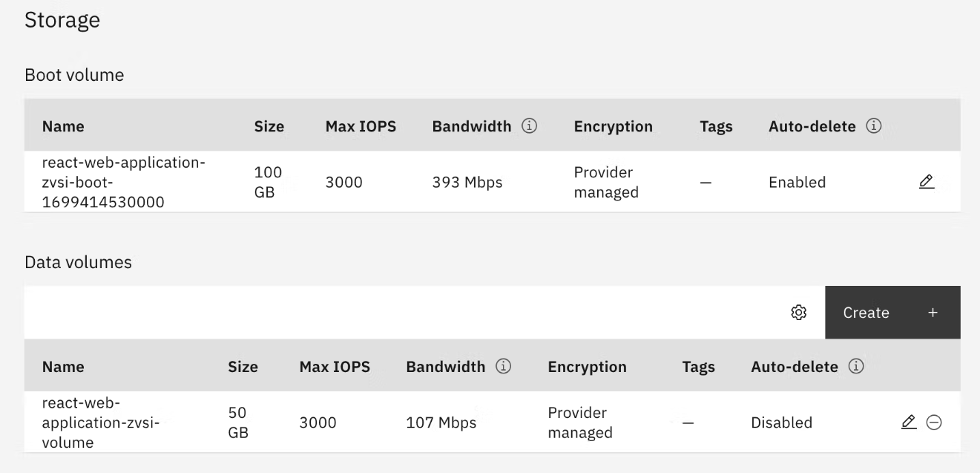Screen dimensions: 980x473
Task: Show info for data volumes Bandwidth column
Action: click(x=503, y=367)
